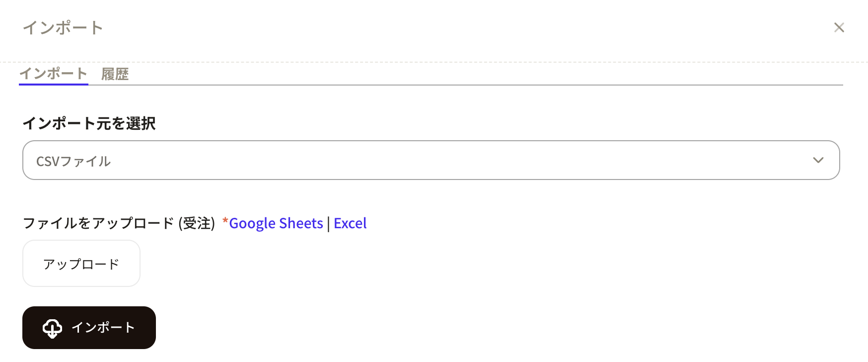Click the red asterisk before Google Sheets
The width and height of the screenshot is (868, 362).
pos(225,221)
